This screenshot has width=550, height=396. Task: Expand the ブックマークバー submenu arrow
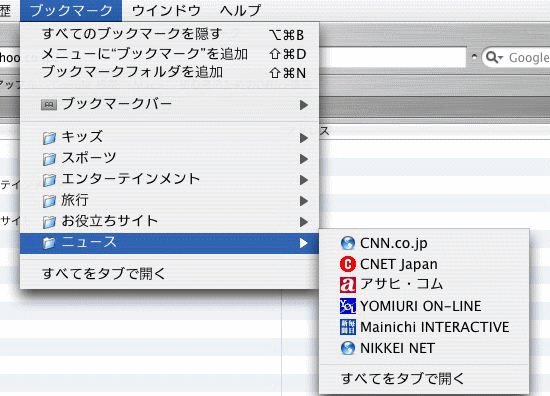(304, 105)
